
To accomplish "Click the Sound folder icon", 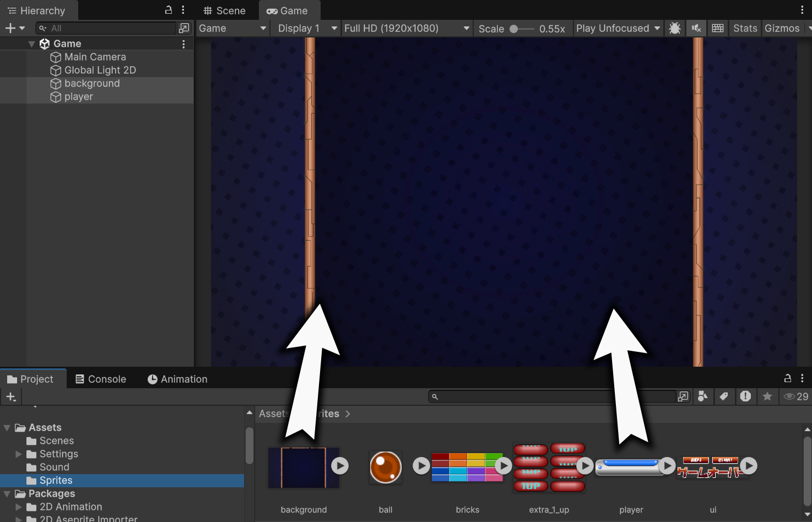I will pos(31,467).
